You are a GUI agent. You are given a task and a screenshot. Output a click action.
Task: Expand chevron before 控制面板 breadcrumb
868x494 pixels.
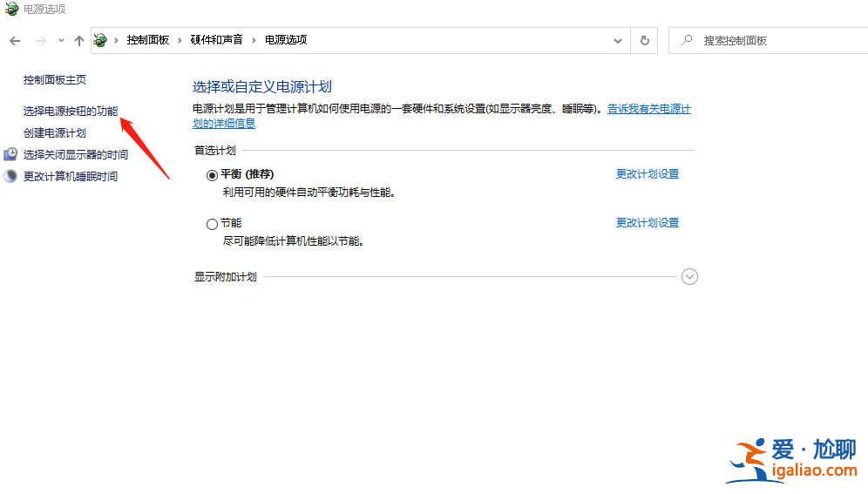[x=116, y=40]
